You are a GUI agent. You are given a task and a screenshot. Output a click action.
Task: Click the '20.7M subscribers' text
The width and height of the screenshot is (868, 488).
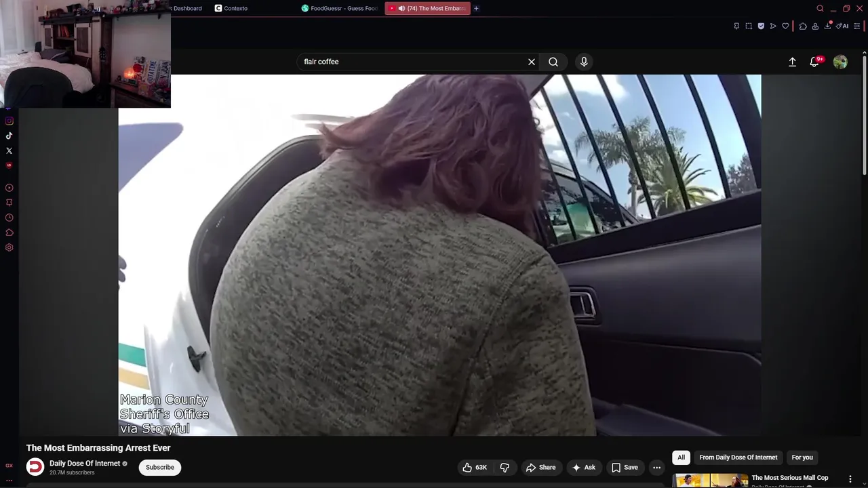pos(72,472)
